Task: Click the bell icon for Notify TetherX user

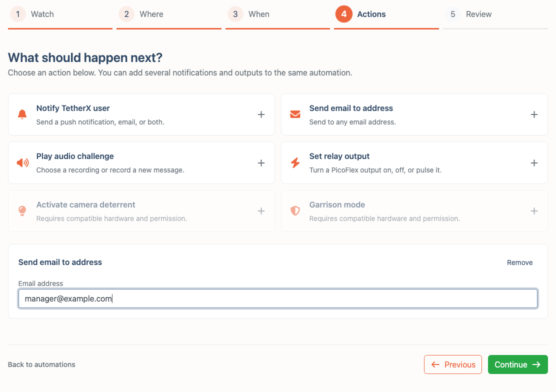Action: coord(22,114)
